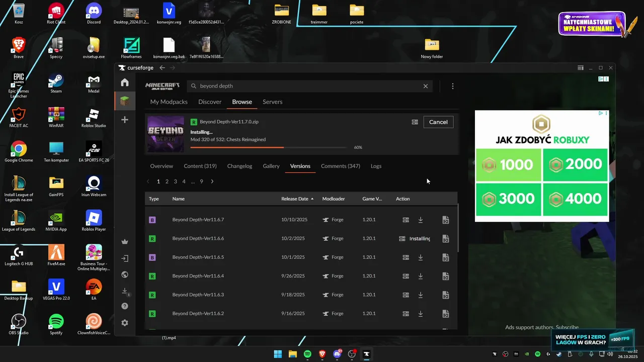Go to page 2 of versions
This screenshot has width=644, height=362.
click(x=167, y=182)
